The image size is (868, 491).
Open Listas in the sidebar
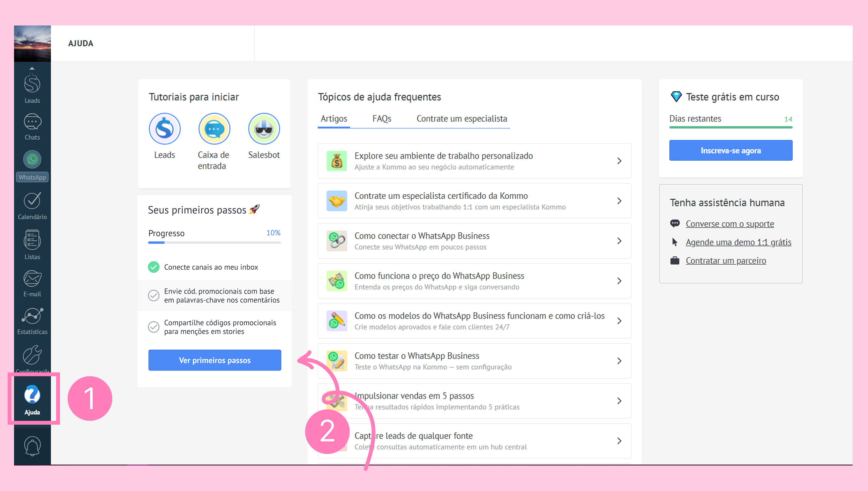point(32,245)
